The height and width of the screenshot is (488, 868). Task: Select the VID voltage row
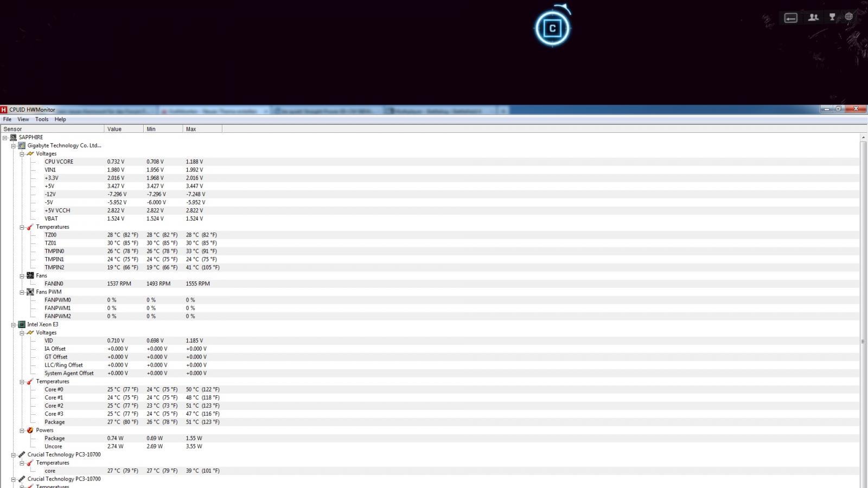click(430, 341)
